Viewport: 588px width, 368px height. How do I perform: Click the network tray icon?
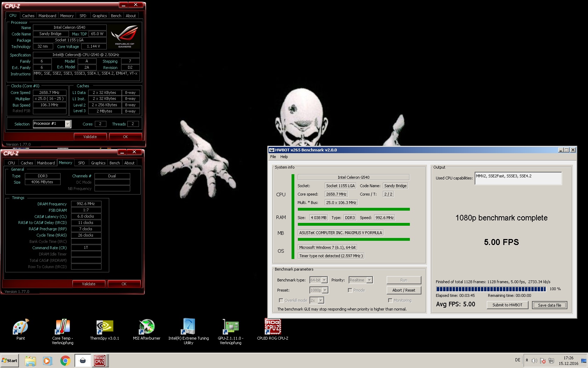551,361
